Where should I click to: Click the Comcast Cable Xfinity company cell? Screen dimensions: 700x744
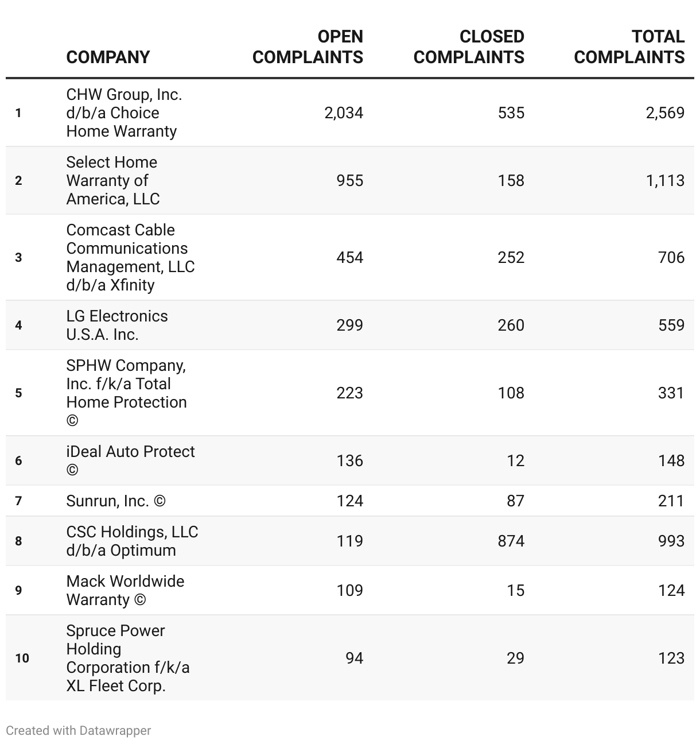pyautogui.click(x=130, y=257)
